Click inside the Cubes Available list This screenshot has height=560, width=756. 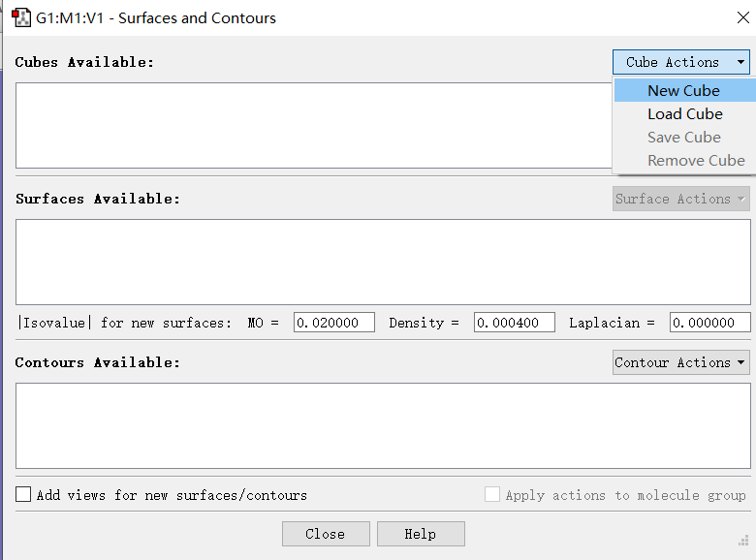pos(313,125)
